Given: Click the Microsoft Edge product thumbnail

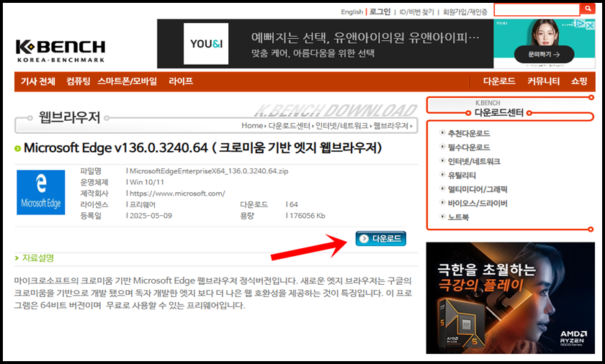Looking at the screenshot, I should [x=40, y=192].
